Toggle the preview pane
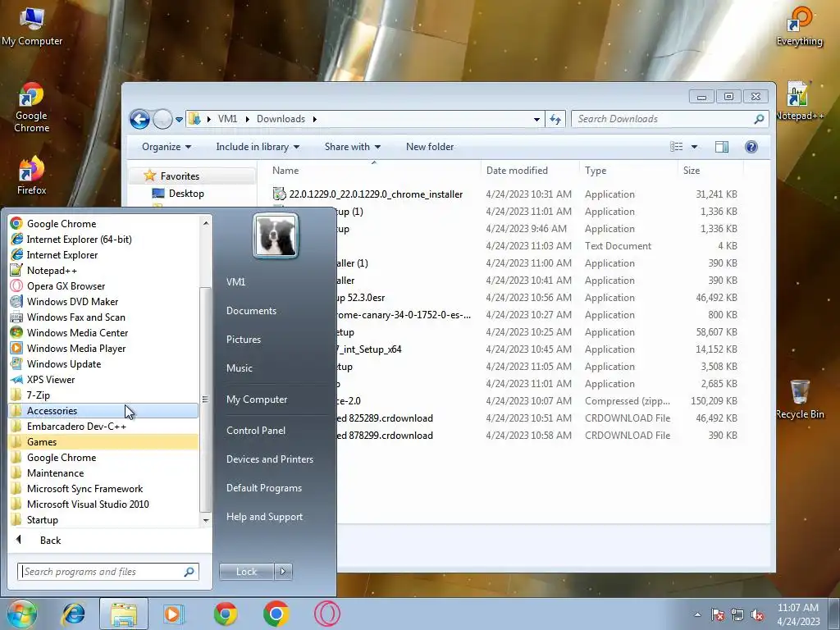This screenshot has width=840, height=630. (x=722, y=147)
